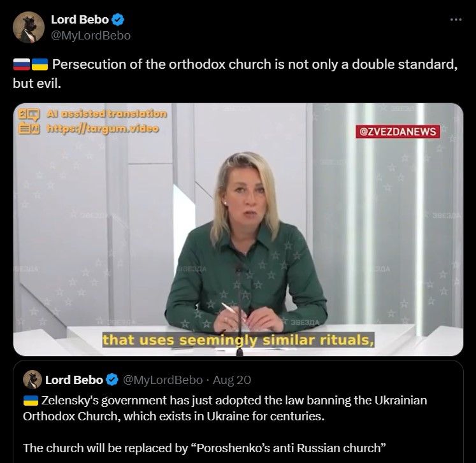Click the yellow "that uses seemingly similar rituals" subtitle
The height and width of the screenshot is (463, 476).
238,340
